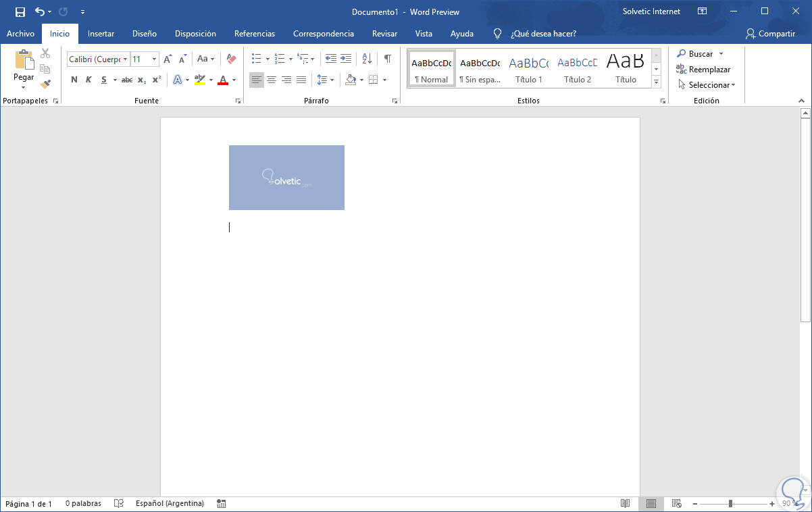This screenshot has width=812, height=512.
Task: Open Fuente dialog launcher
Action: (x=238, y=101)
